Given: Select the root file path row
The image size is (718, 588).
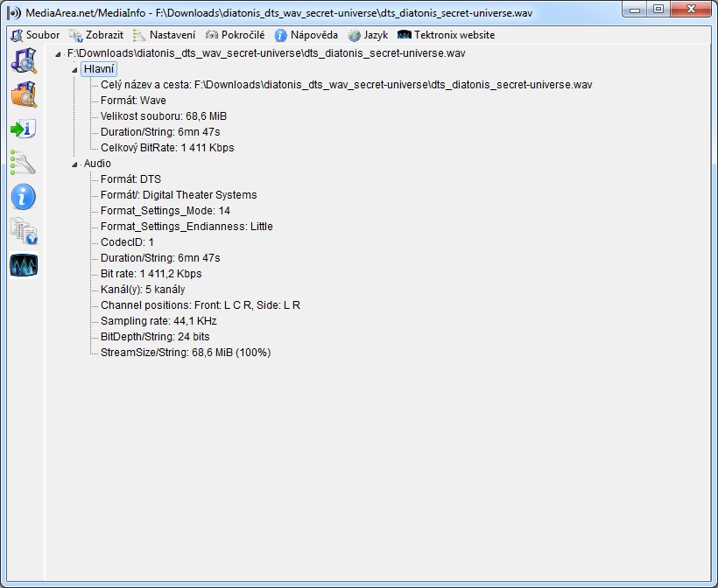Looking at the screenshot, I should click(x=266, y=53).
